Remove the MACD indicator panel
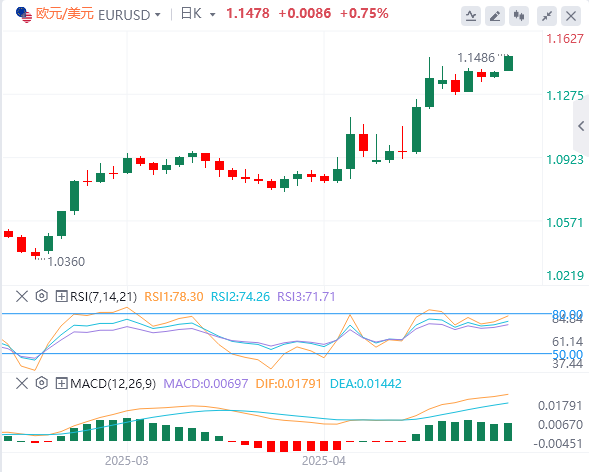This screenshot has width=589, height=472. (22, 383)
